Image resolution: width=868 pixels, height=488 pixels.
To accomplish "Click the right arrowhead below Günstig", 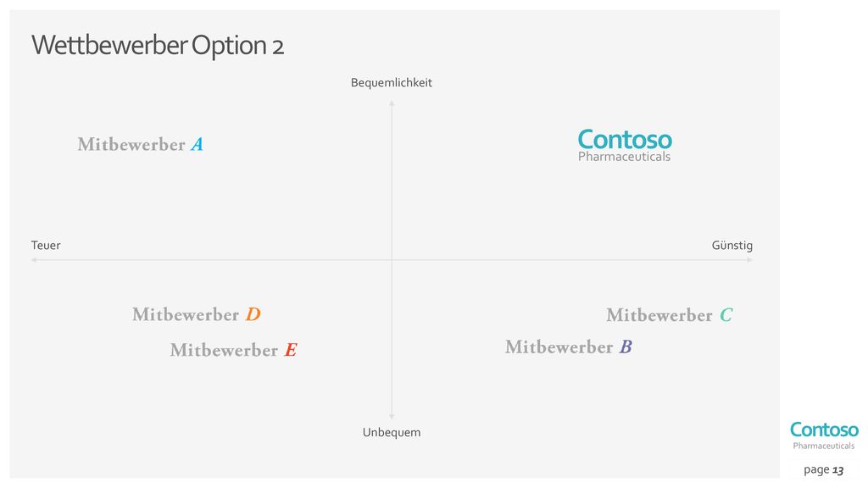I will pos(749,259).
